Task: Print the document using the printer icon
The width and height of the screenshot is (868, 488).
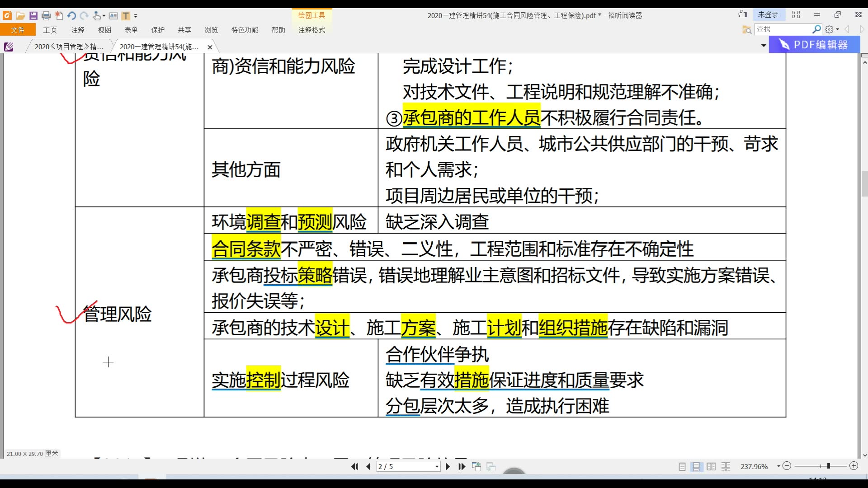Action: 46,16
